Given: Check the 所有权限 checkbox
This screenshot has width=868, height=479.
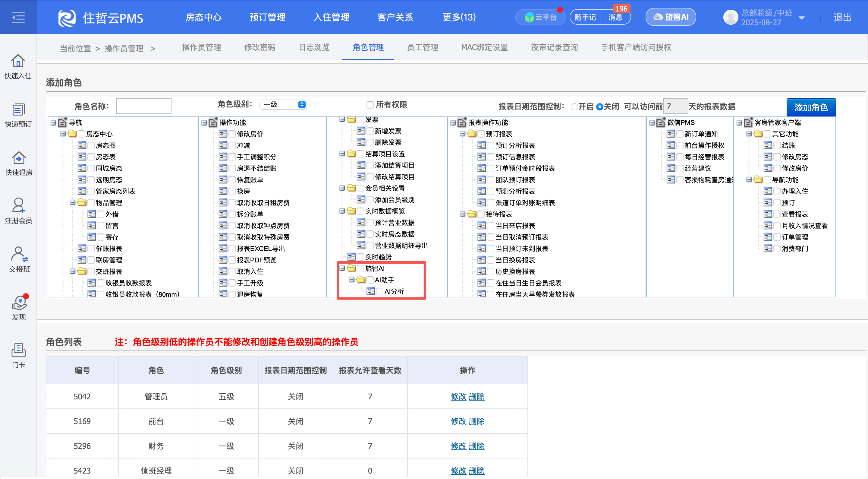Looking at the screenshot, I should pos(370,105).
